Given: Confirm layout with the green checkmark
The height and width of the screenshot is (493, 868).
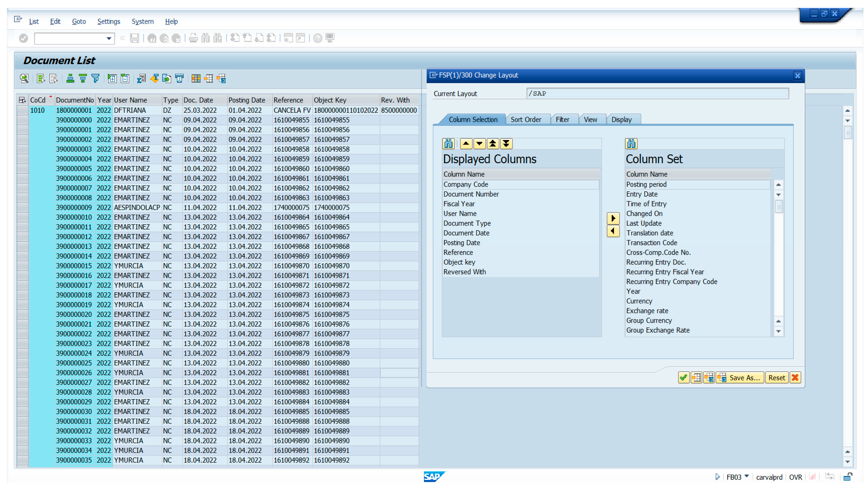Looking at the screenshot, I should pyautogui.click(x=683, y=378).
